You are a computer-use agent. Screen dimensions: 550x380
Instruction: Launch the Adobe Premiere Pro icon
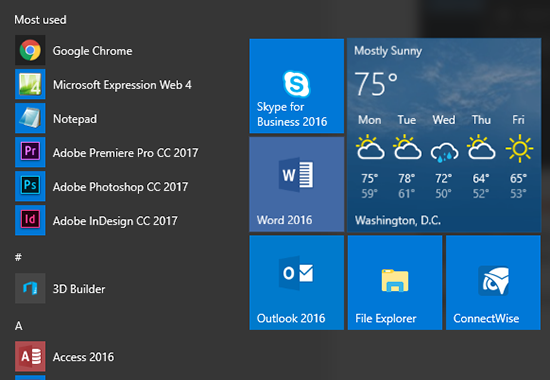pos(30,152)
